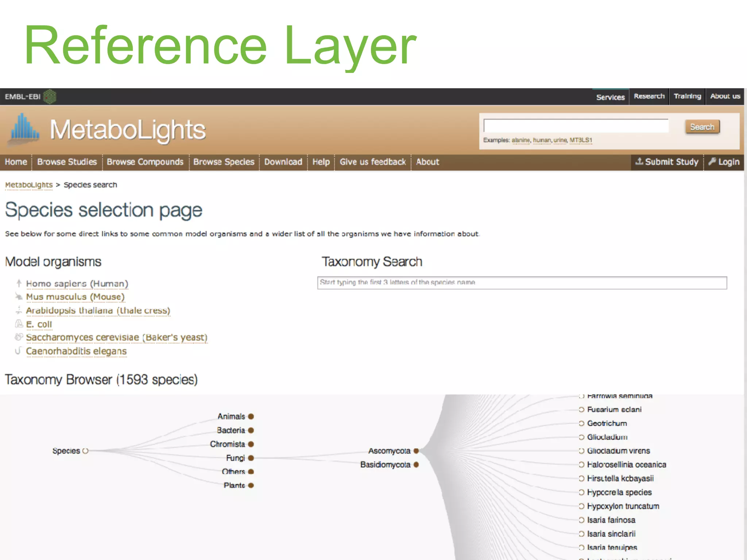Open the Browse Studies menu item

coord(67,162)
